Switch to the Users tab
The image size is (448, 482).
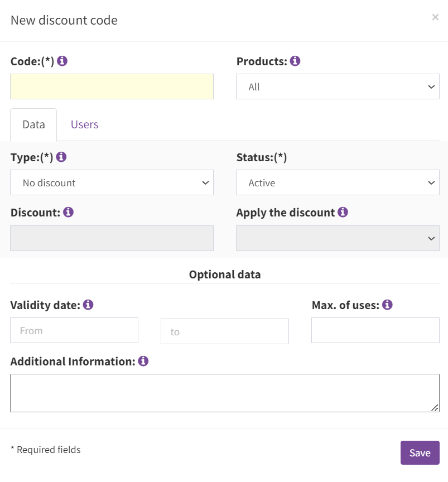click(x=85, y=124)
